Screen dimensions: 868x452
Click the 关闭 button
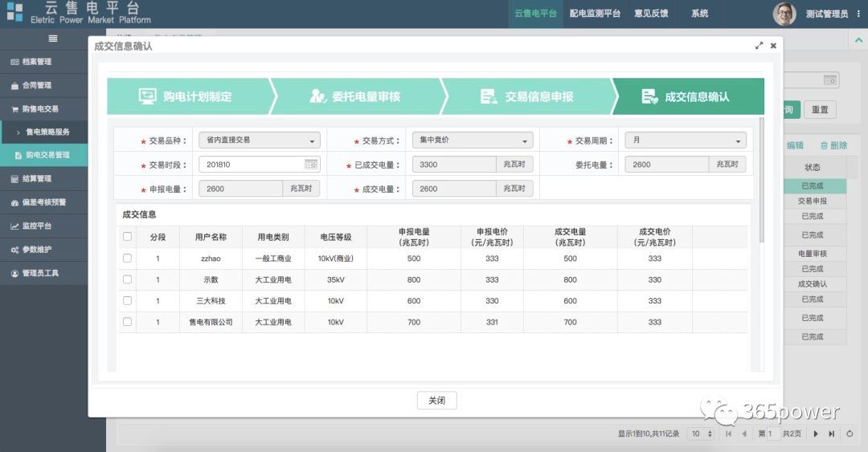tap(436, 401)
